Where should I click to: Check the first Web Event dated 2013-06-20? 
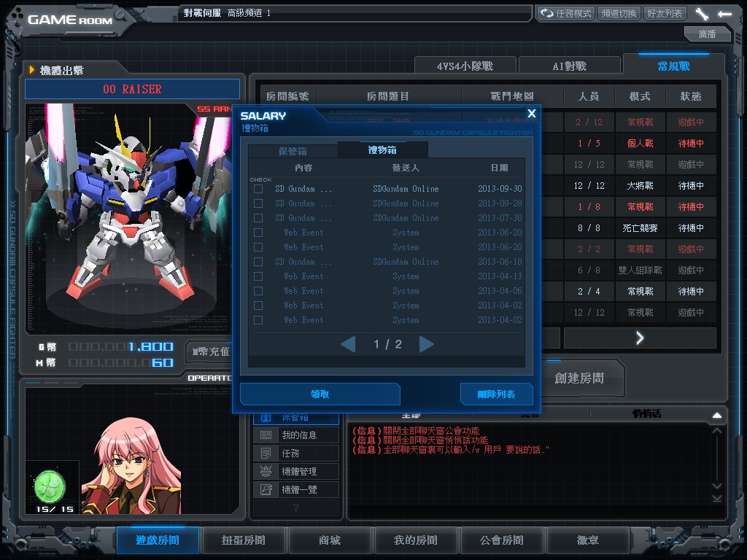coord(258,233)
